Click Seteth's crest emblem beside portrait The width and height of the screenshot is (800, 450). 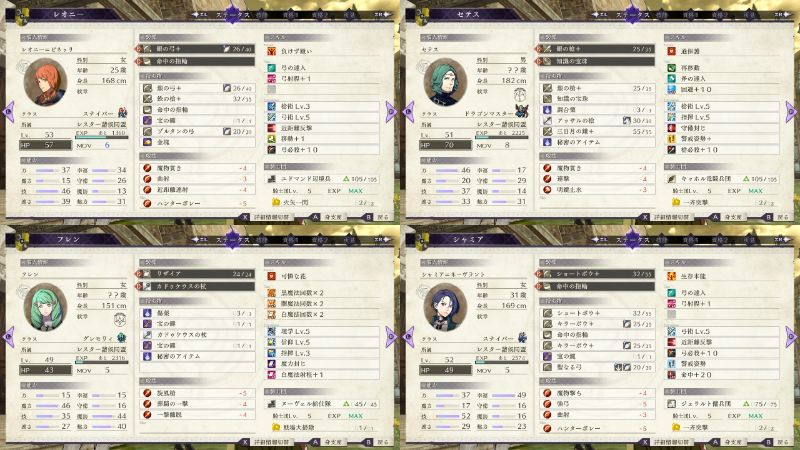[x=520, y=95]
